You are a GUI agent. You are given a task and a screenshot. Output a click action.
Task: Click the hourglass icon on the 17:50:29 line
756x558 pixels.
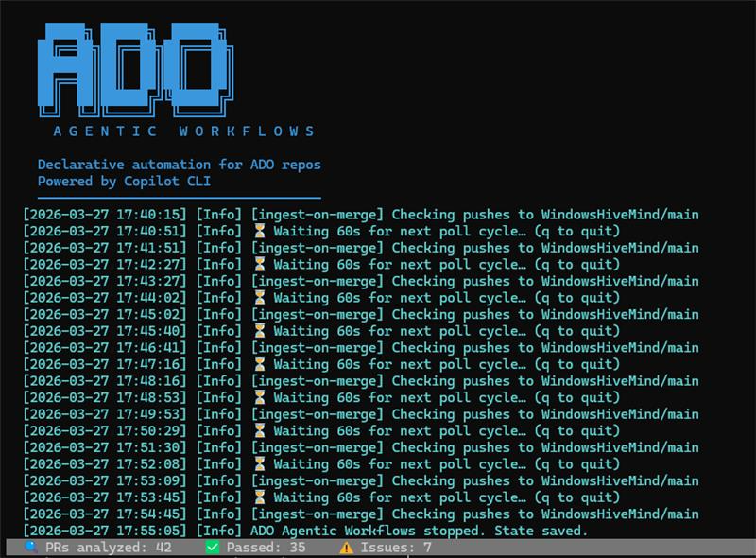pos(259,431)
